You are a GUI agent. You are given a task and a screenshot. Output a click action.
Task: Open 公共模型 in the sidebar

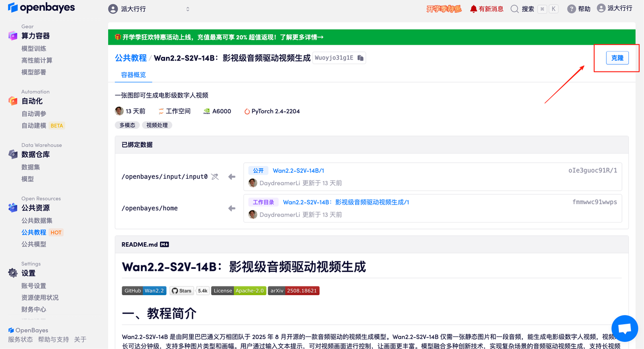coord(34,244)
